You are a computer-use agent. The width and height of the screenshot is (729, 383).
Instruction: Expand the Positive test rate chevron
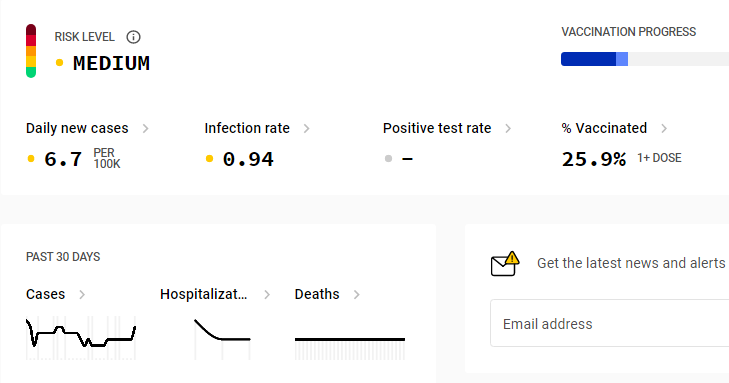pyautogui.click(x=508, y=128)
